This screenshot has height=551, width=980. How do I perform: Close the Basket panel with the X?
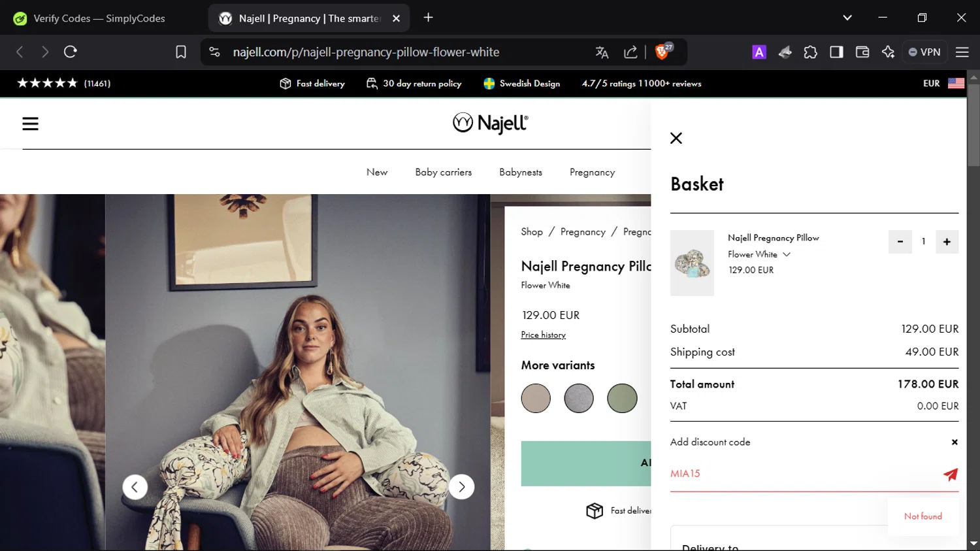676,138
